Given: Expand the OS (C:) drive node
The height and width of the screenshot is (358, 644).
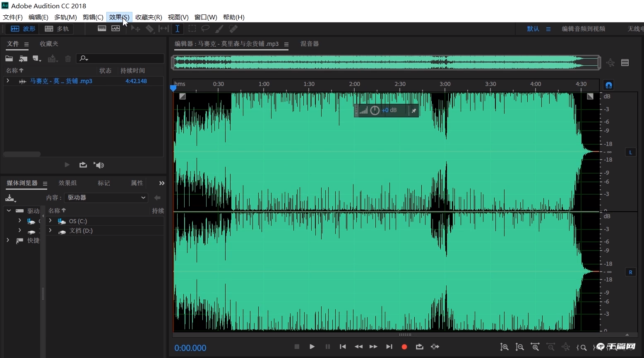Looking at the screenshot, I should [x=50, y=221].
